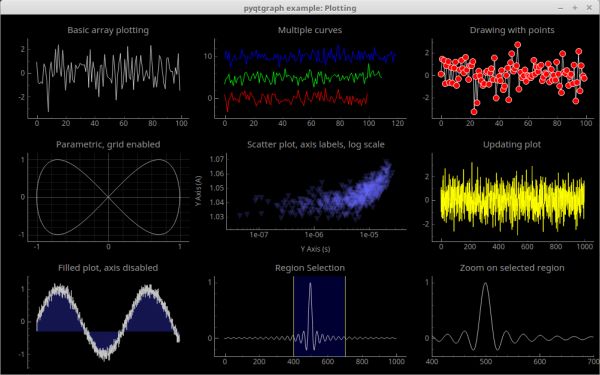This screenshot has width=600, height=375.
Task: Click the "Region Selection" plot title
Action: [310, 268]
